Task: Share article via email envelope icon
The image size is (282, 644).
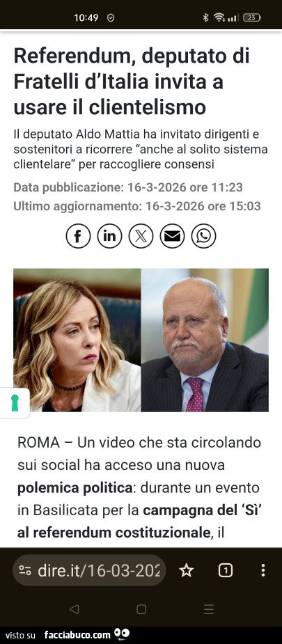Action: pyautogui.click(x=172, y=236)
